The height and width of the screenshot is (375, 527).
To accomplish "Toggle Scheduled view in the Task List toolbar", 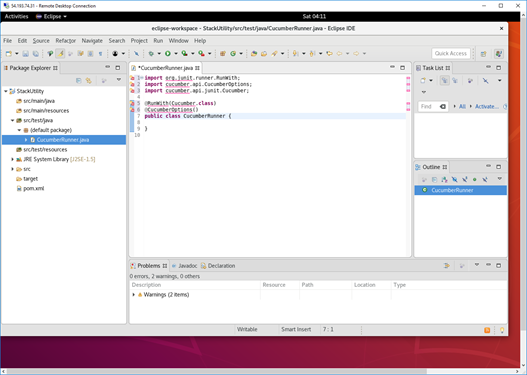I will [455, 81].
